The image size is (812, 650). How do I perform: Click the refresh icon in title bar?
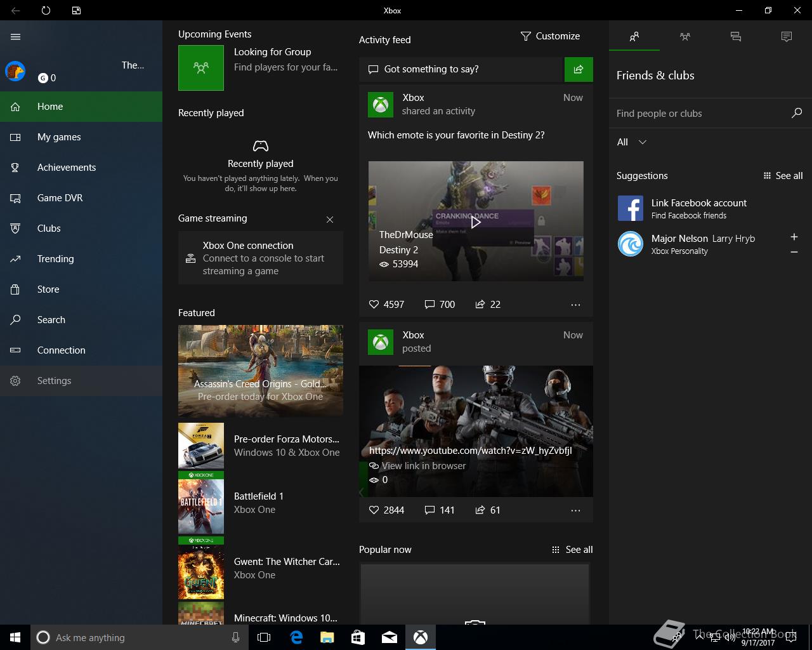(46, 10)
